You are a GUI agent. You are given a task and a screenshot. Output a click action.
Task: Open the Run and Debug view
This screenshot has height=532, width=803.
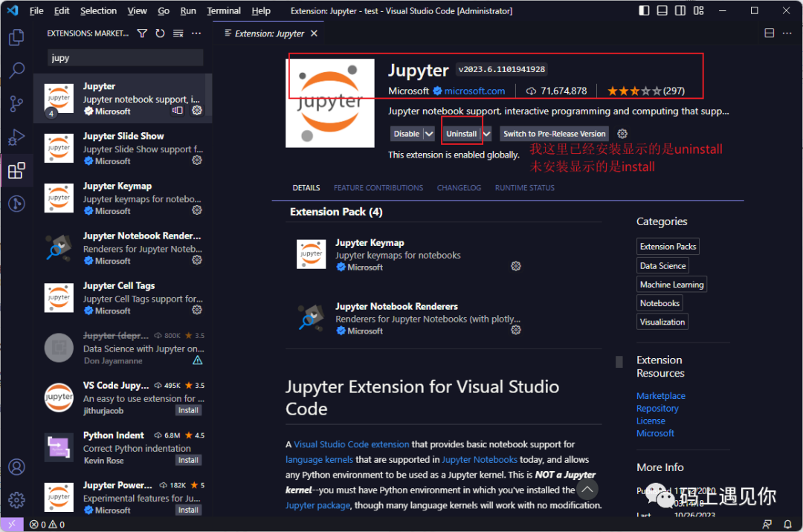16,137
